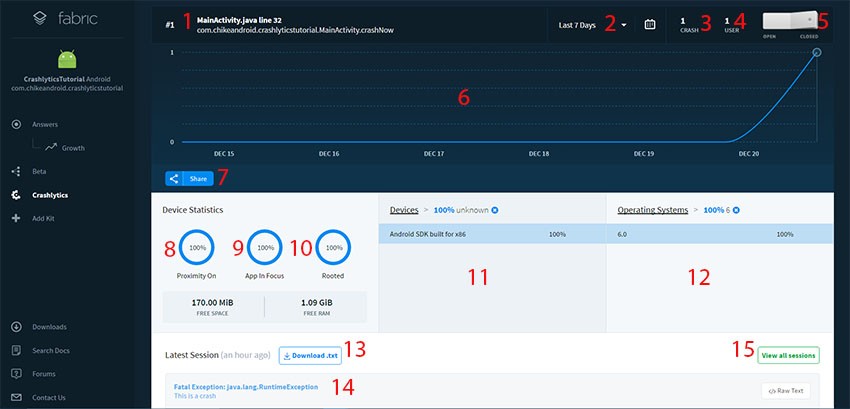Toggle the issue Open/Closed switch
The image size is (850, 409).
tap(790, 20)
